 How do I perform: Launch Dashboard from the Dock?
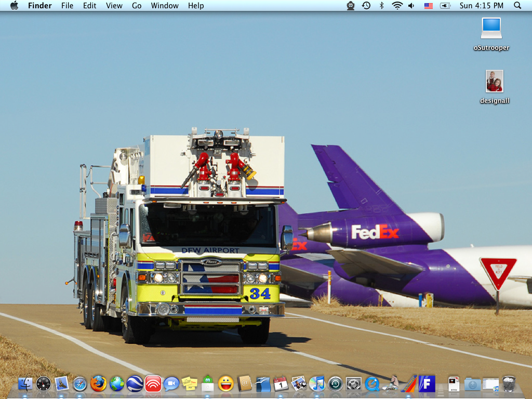[44, 384]
